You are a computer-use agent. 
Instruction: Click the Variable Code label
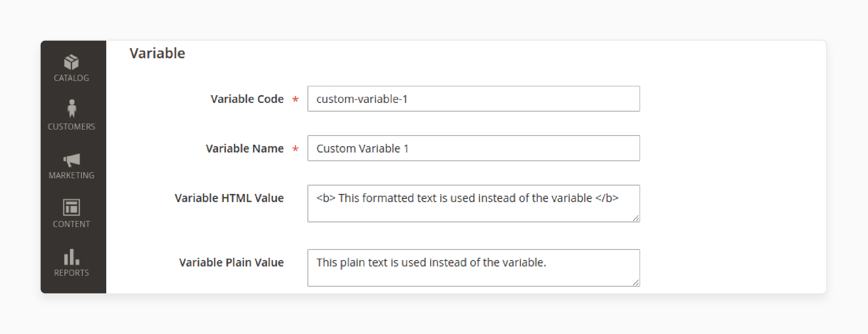tap(247, 99)
